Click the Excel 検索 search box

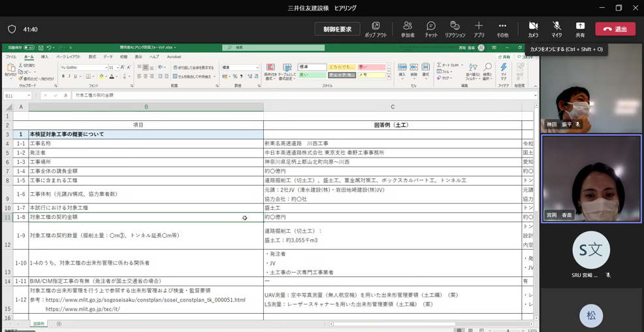274,48
